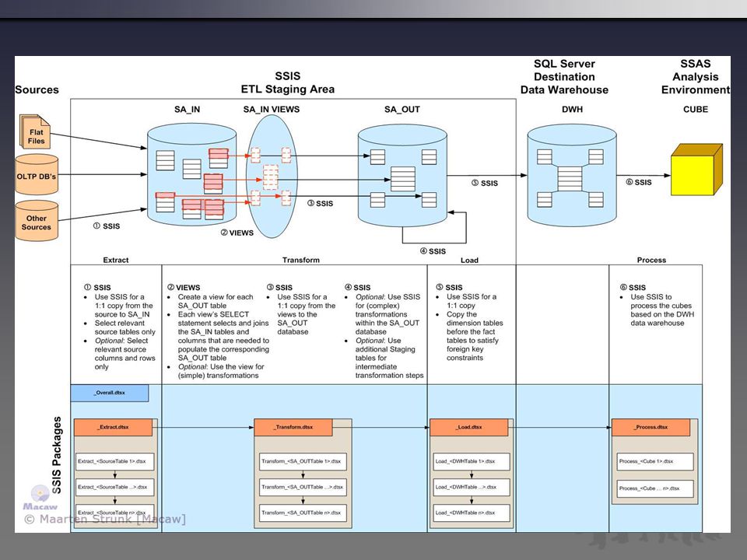The height and width of the screenshot is (560, 747).
Task: Click the Extract phase heading
Action: [x=116, y=260]
